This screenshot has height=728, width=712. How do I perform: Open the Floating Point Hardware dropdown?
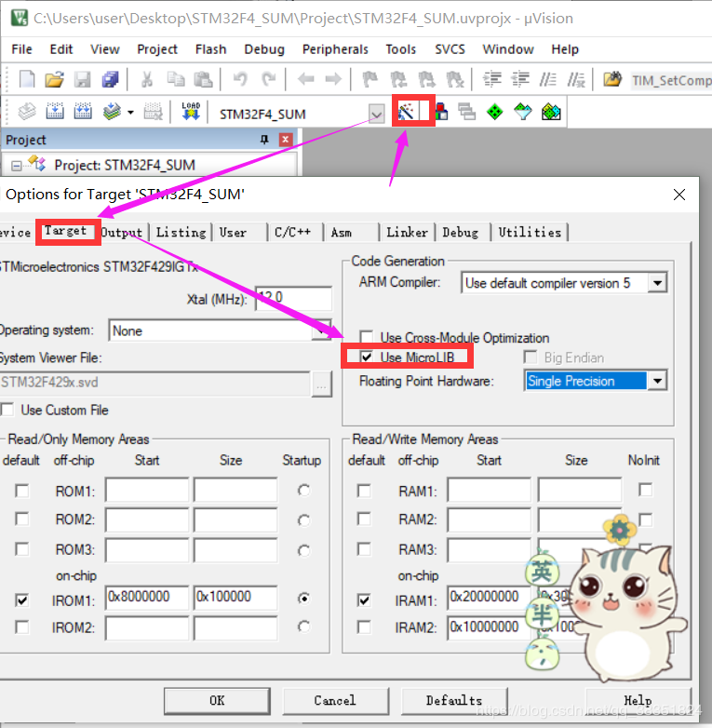coord(657,381)
